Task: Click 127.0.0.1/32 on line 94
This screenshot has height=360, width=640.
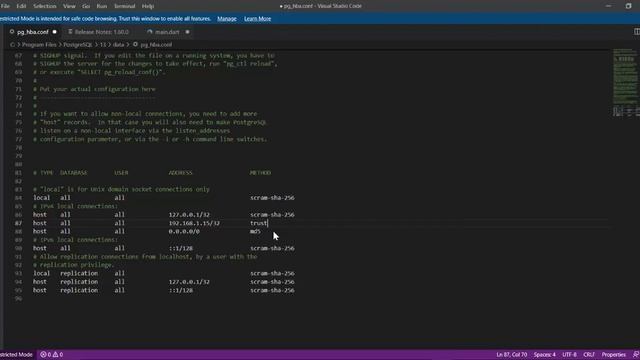Action: 189,282
